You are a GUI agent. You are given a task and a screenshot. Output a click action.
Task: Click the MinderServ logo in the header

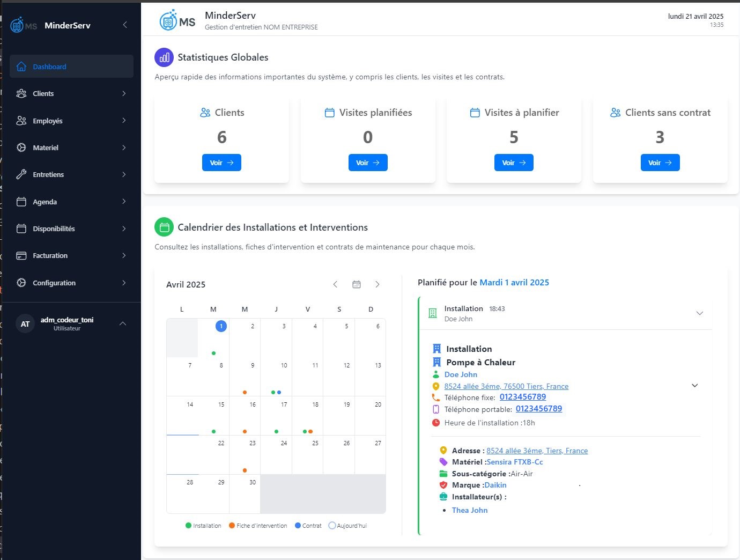[x=177, y=21]
